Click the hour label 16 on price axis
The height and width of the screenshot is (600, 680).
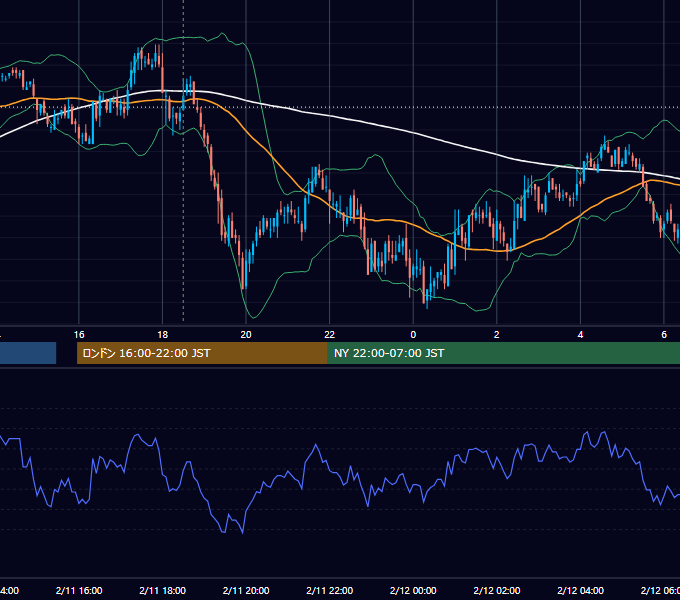coord(79,335)
